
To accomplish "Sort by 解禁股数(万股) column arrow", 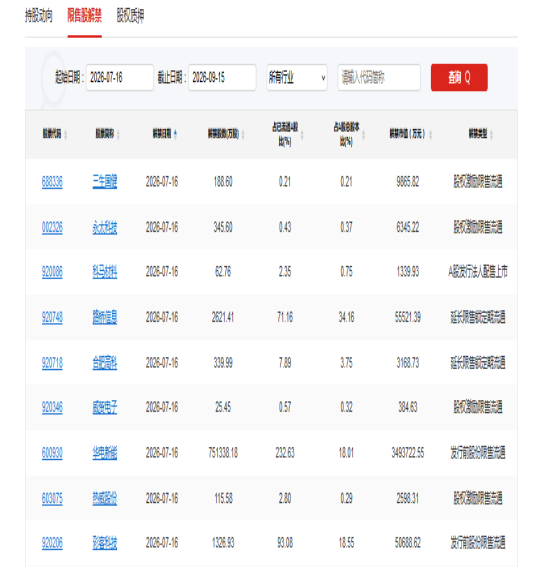I will (243, 135).
